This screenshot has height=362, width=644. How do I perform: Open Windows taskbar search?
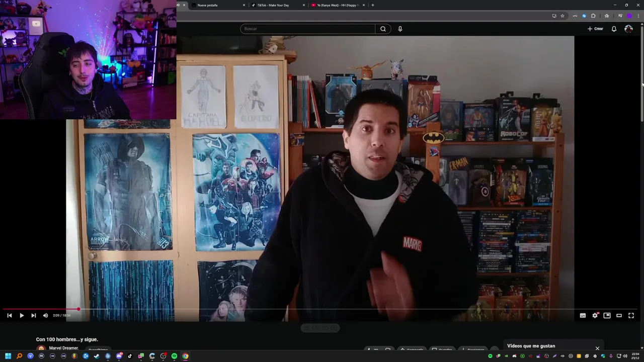[x=19, y=356]
